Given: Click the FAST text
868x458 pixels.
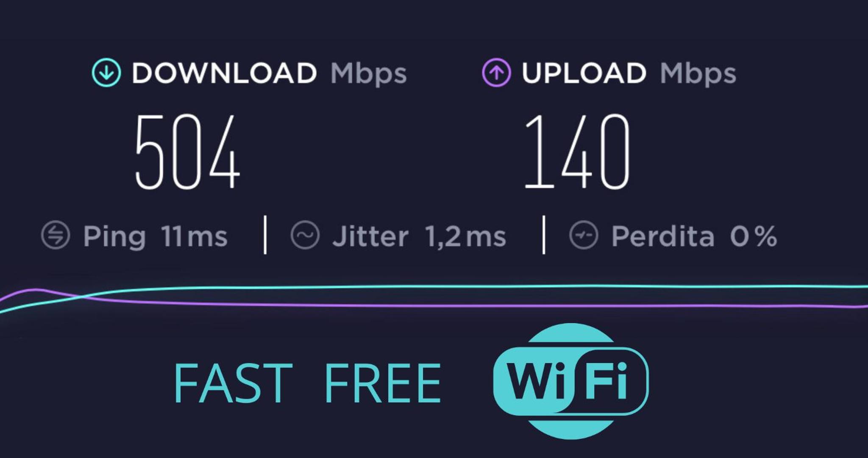Looking at the screenshot, I should coord(233,383).
